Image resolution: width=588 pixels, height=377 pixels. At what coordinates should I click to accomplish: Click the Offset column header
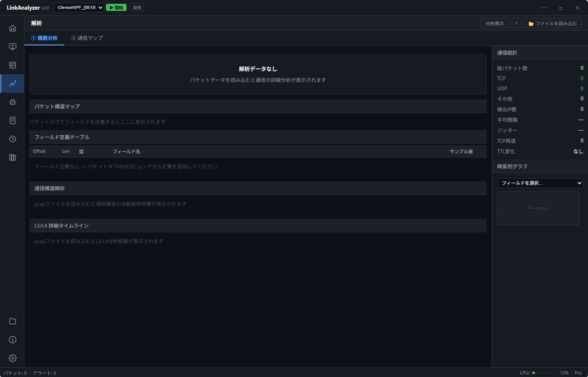(39, 152)
